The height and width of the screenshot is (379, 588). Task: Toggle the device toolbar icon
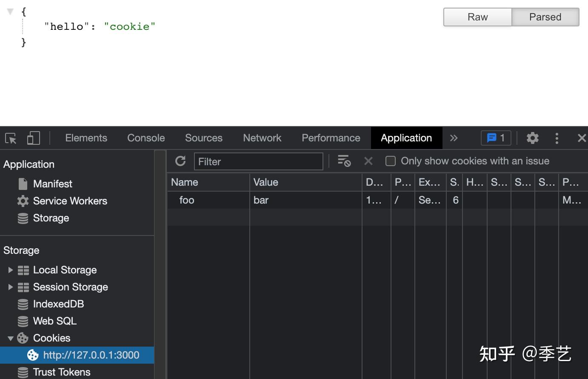tap(33, 138)
